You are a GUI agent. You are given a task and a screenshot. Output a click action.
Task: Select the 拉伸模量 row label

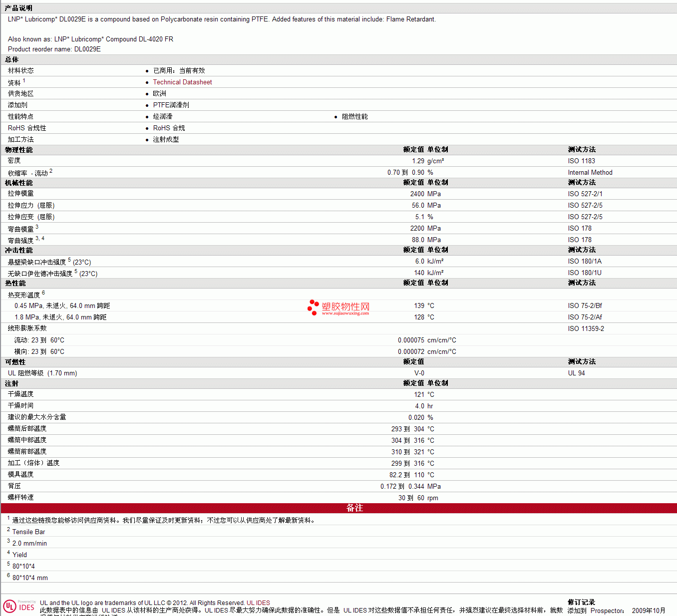click(20, 194)
